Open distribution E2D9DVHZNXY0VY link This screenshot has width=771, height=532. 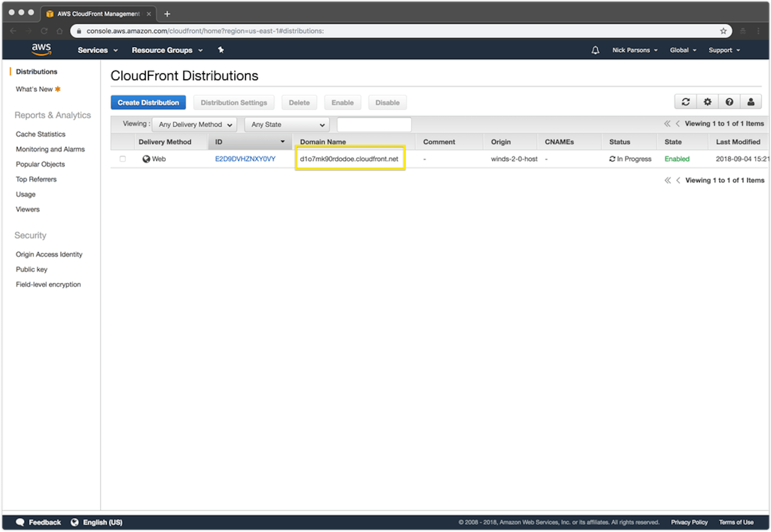point(245,159)
